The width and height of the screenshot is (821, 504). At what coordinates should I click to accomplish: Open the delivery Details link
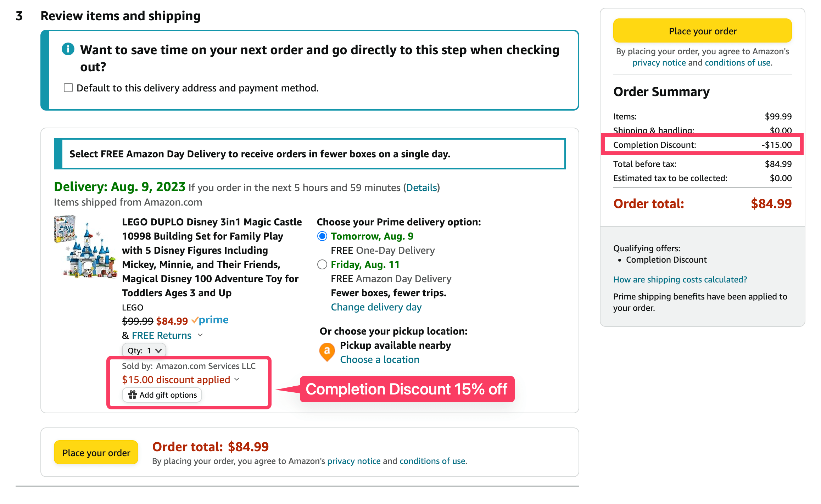pyautogui.click(x=421, y=187)
